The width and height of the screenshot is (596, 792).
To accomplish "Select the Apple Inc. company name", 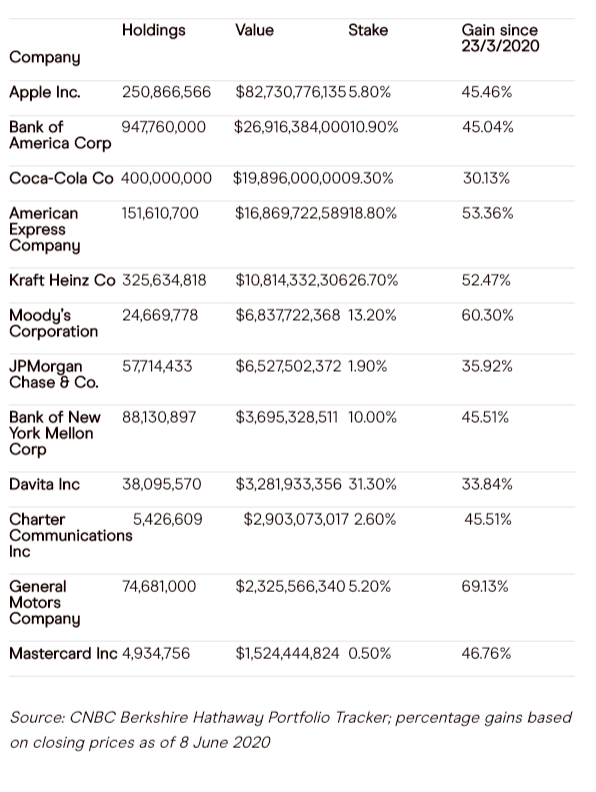I will point(44,92).
